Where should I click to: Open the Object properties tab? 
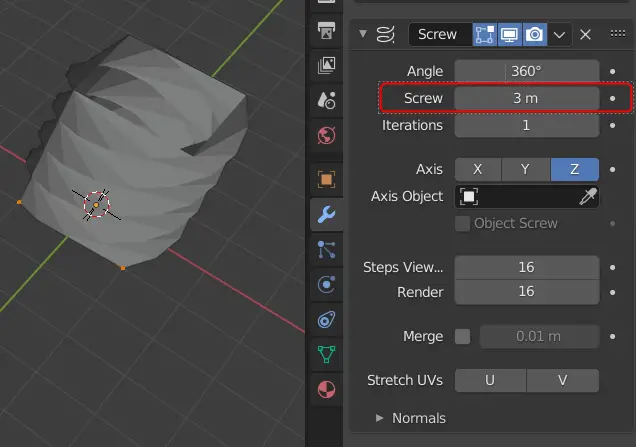(x=327, y=179)
